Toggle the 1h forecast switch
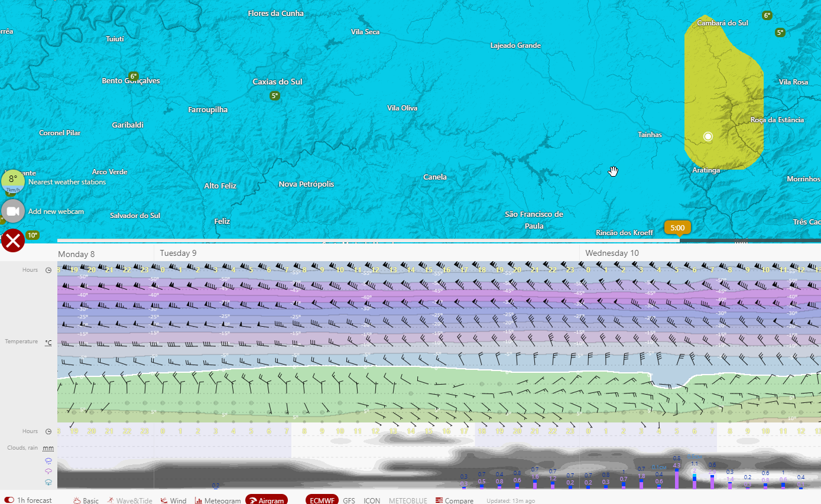 tap(9, 500)
